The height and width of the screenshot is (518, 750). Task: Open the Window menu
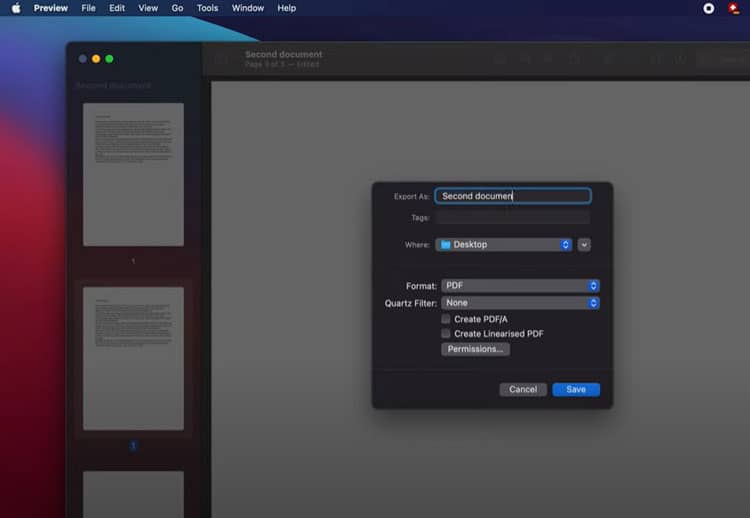pos(248,8)
